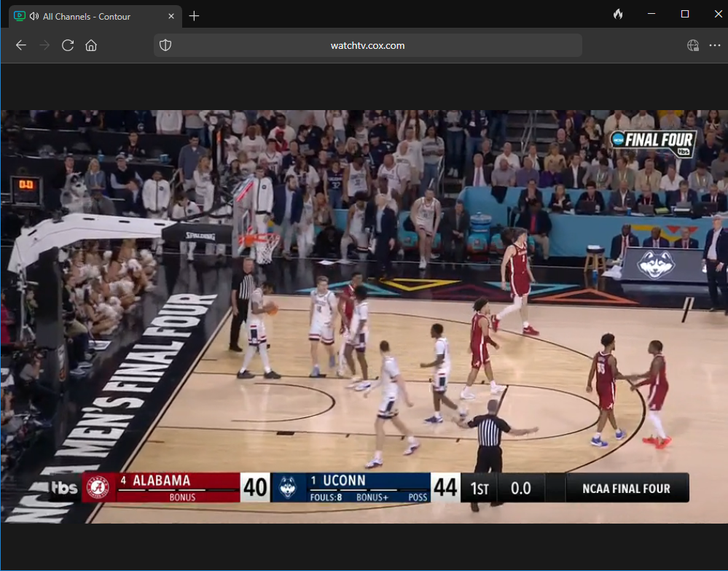Open the globe extension icon

(x=693, y=45)
